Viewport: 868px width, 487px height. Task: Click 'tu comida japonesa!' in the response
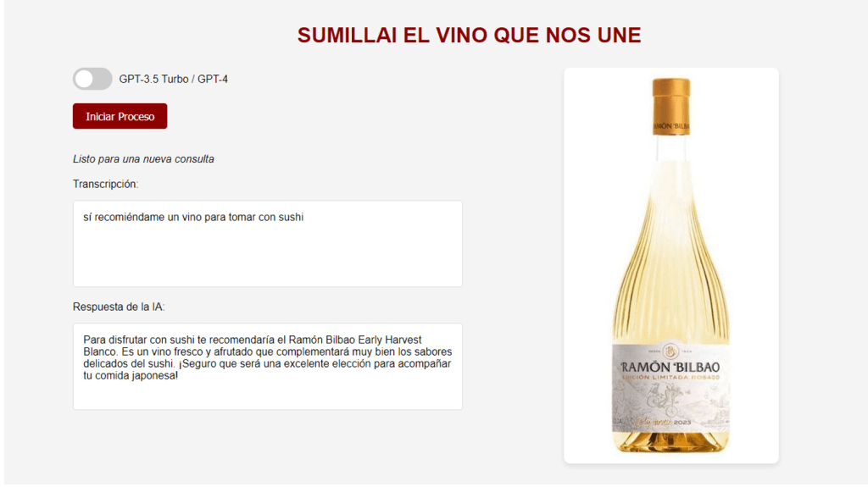[131, 375]
